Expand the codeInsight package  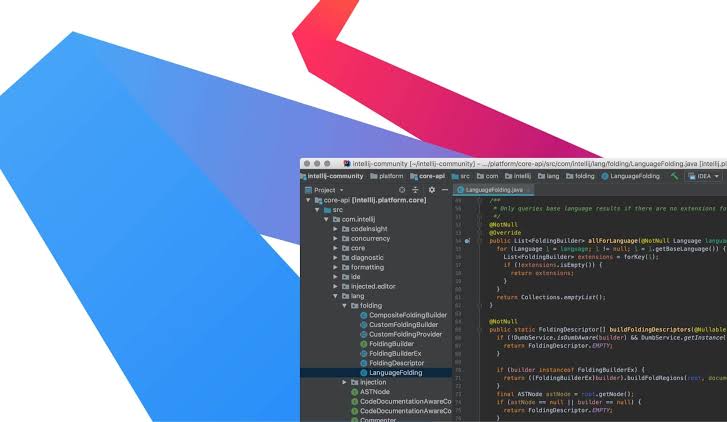(x=336, y=229)
